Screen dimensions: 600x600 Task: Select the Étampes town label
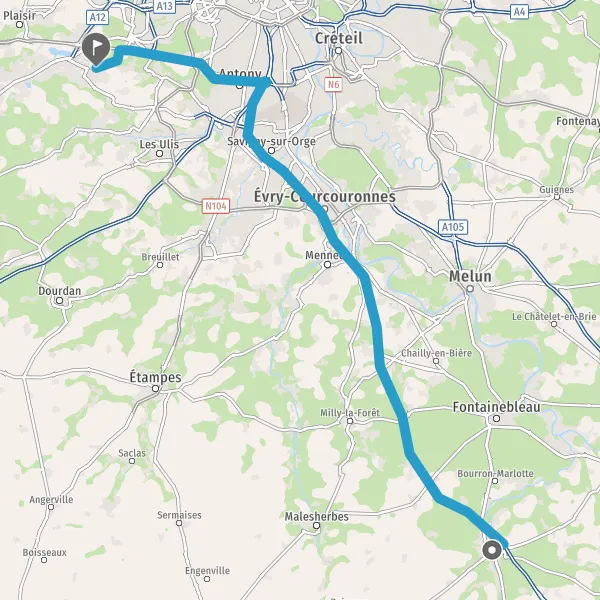click(x=155, y=377)
